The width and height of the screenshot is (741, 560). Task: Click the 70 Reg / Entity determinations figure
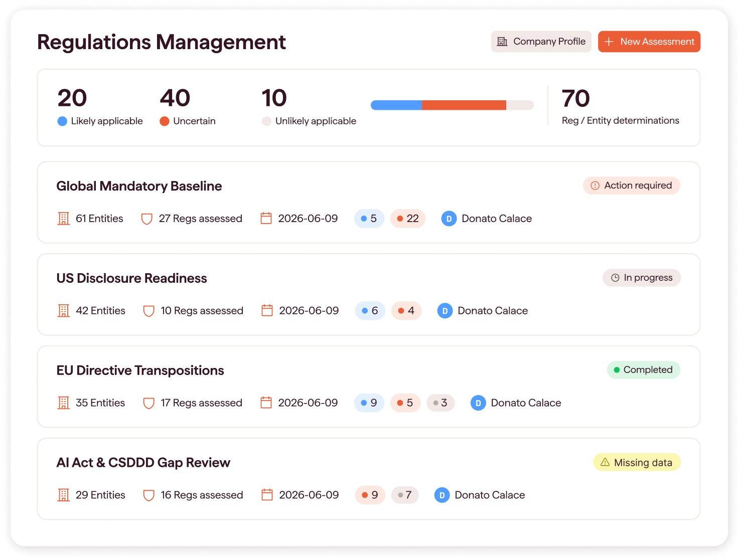(576, 98)
